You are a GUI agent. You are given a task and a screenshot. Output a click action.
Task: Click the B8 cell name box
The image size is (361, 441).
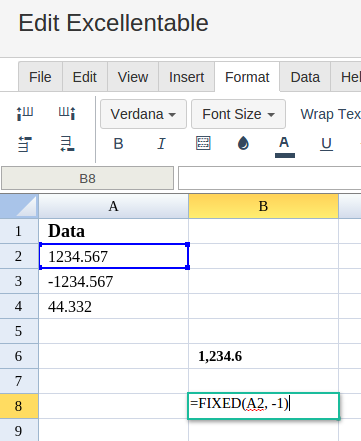pos(87,178)
